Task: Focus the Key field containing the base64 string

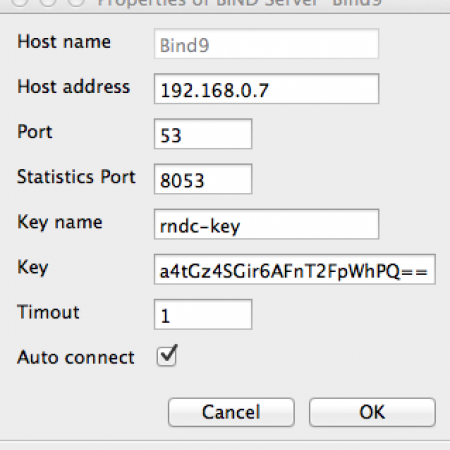Action: pos(295,269)
